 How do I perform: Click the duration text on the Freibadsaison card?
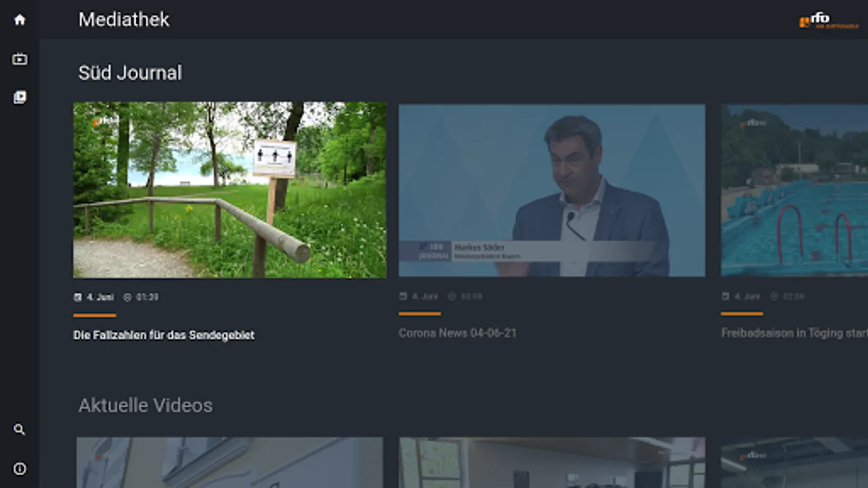[794, 296]
